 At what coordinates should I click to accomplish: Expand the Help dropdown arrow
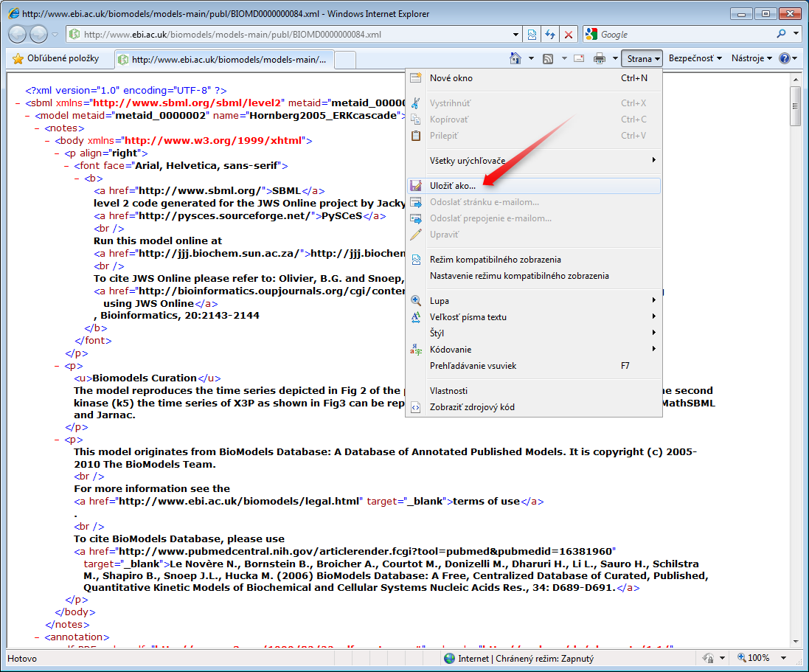(794, 58)
